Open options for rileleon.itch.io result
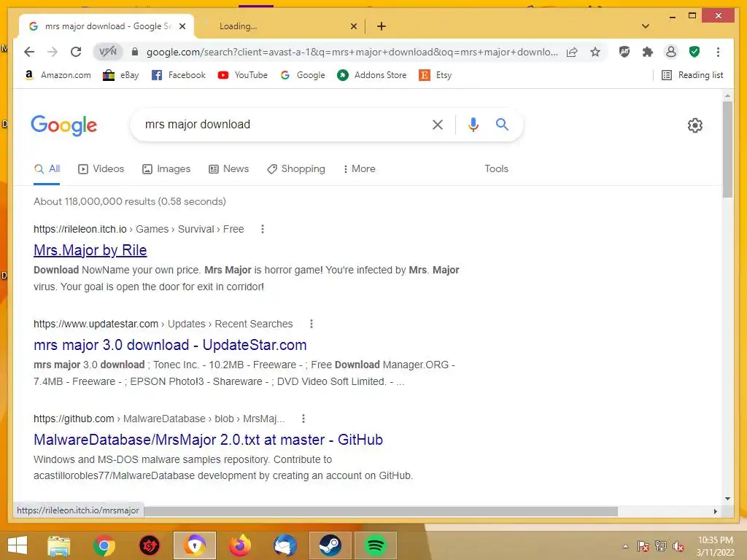This screenshot has width=747, height=560. click(262, 229)
